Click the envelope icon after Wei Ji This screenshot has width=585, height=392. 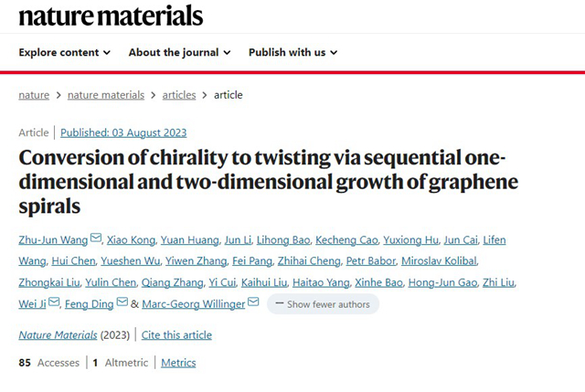(x=54, y=303)
